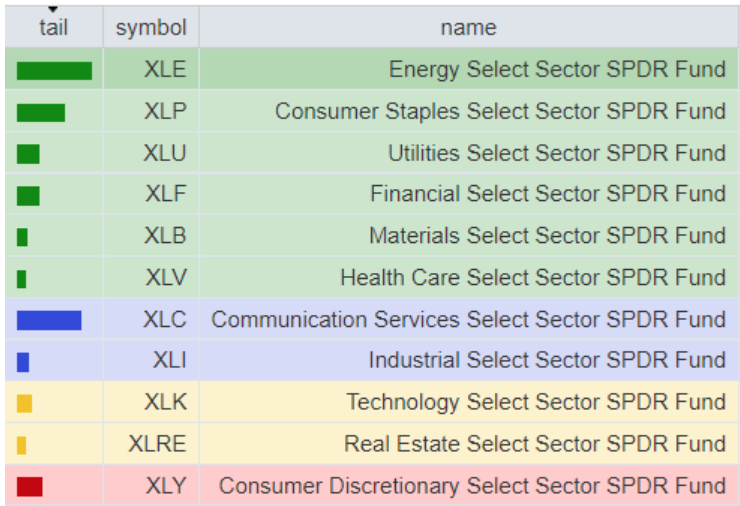Select the XLRE symbol cell
Screen dimensions: 740x506
coord(157,444)
